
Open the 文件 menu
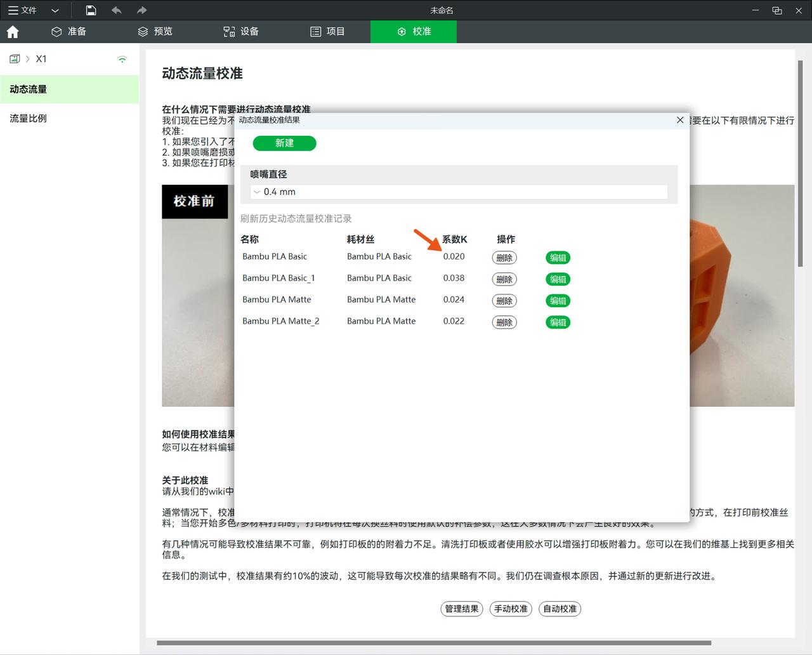click(x=22, y=10)
